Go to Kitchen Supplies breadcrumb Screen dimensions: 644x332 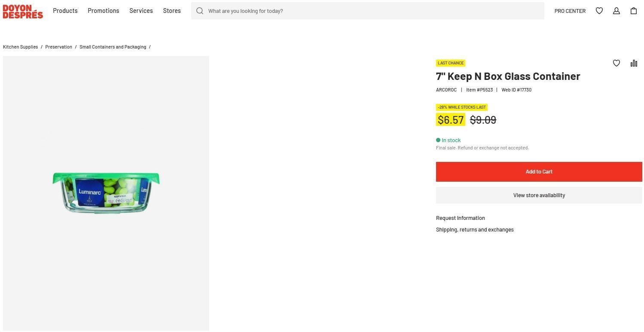click(x=20, y=47)
